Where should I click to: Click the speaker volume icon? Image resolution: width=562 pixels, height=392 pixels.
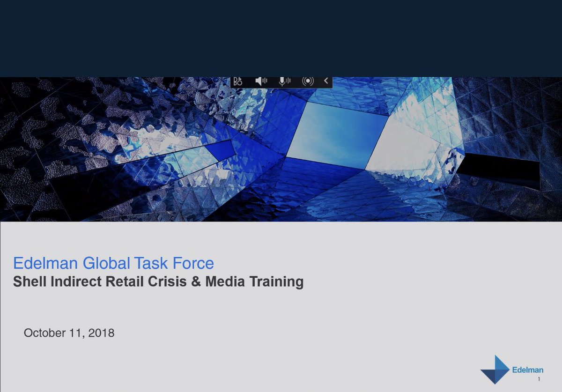coord(261,81)
